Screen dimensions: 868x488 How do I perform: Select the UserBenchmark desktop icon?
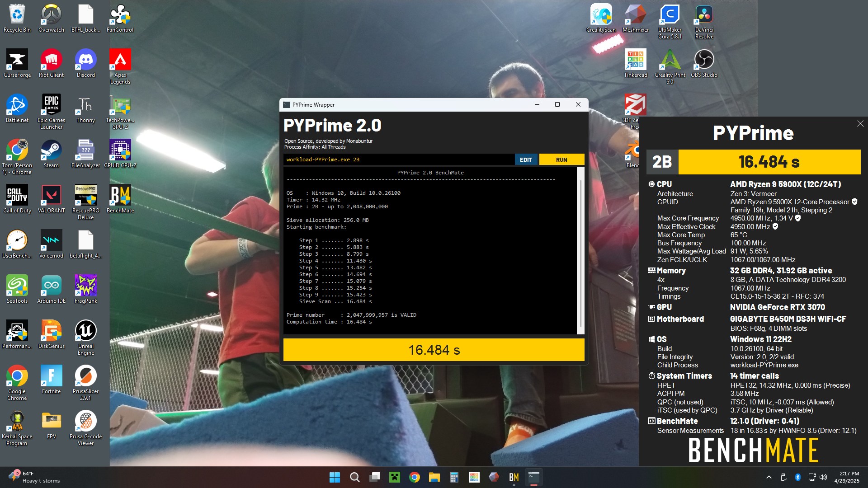coord(17,244)
